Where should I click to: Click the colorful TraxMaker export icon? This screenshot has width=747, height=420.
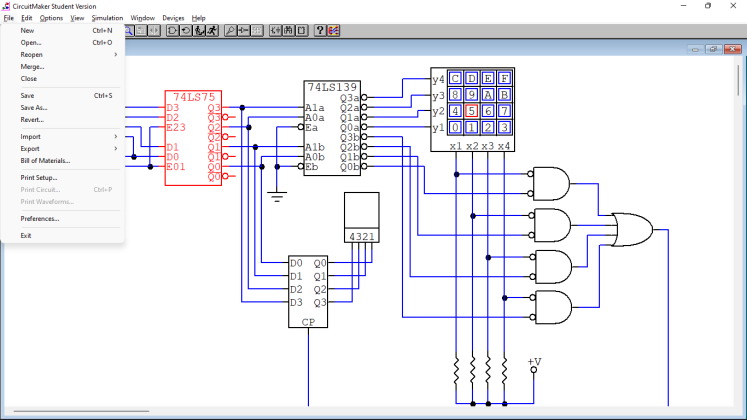pyautogui.click(x=333, y=31)
